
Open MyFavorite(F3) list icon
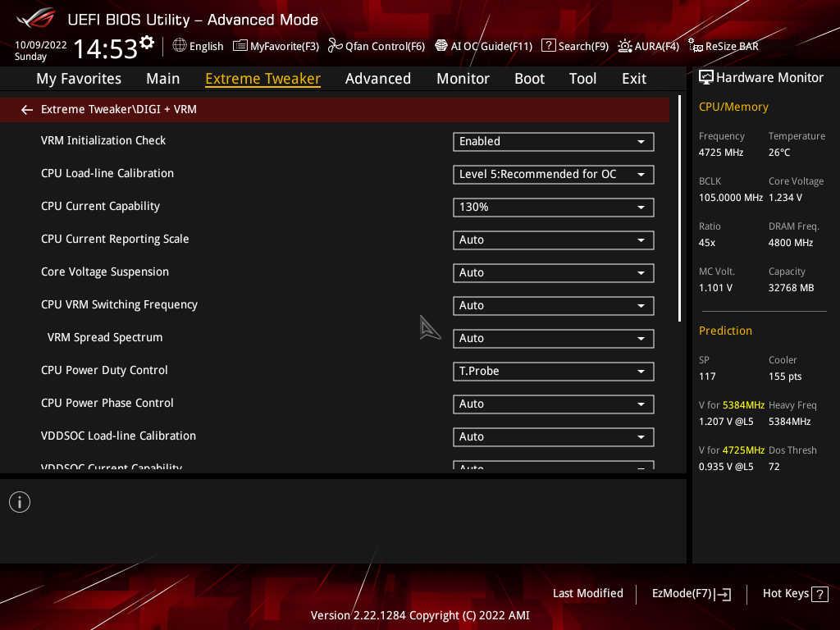click(x=240, y=46)
